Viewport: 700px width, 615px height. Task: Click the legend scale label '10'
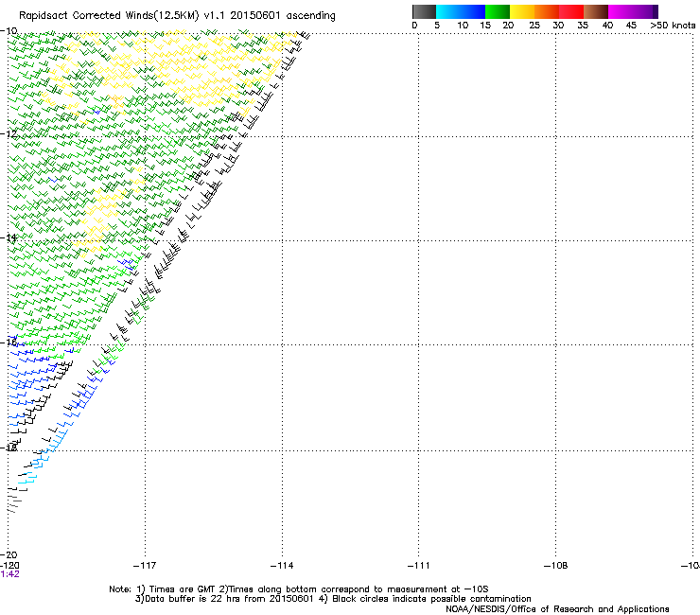coord(463,26)
